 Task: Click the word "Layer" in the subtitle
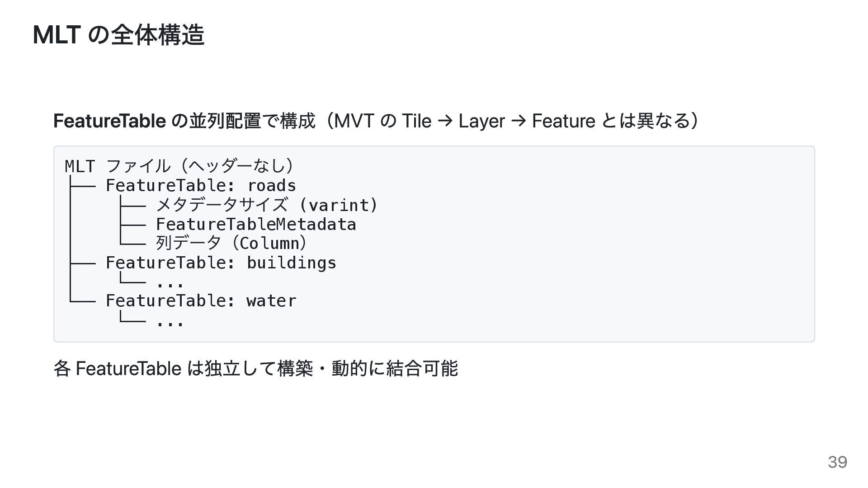(x=481, y=121)
